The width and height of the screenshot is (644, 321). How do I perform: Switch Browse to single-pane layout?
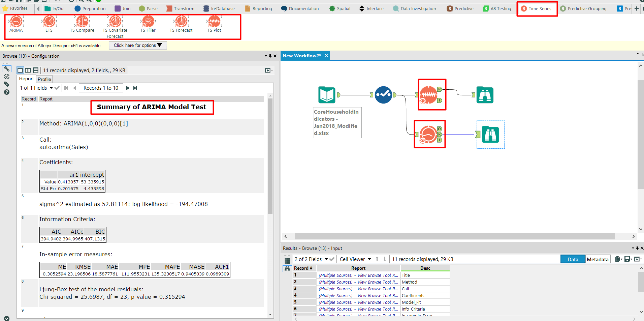pyautogui.click(x=20, y=70)
